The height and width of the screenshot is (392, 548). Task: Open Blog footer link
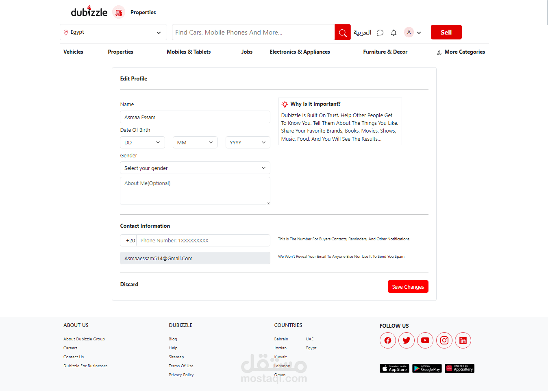point(173,339)
